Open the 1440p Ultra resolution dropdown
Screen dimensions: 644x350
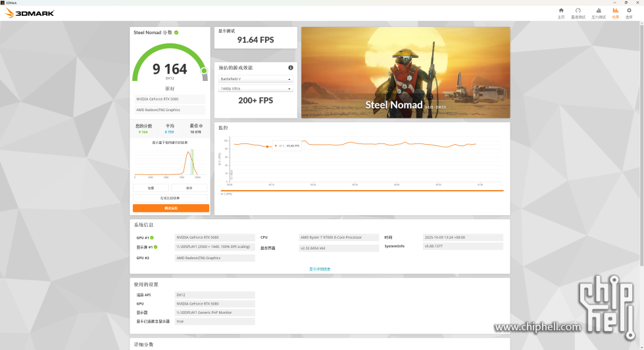pos(256,88)
